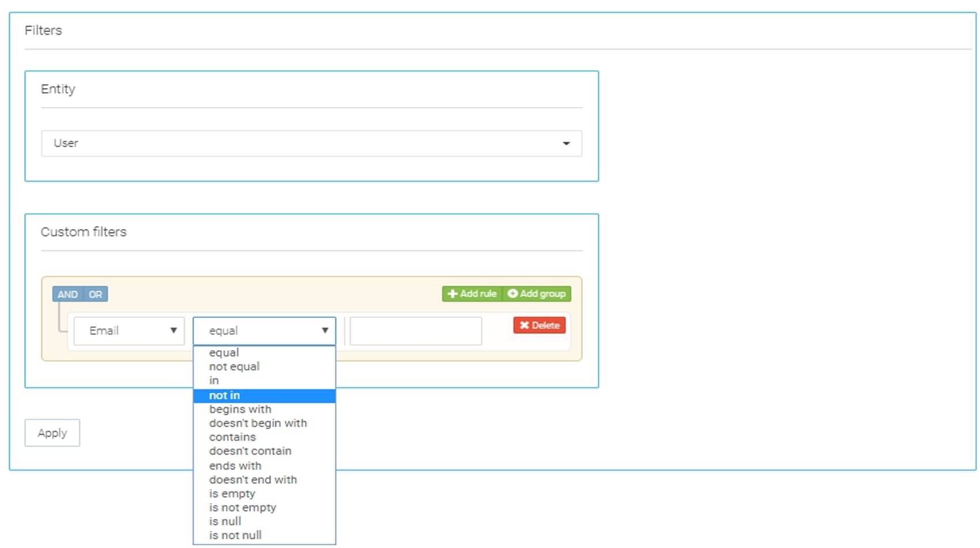
Task: Select the AND condition toggle
Action: click(x=67, y=294)
